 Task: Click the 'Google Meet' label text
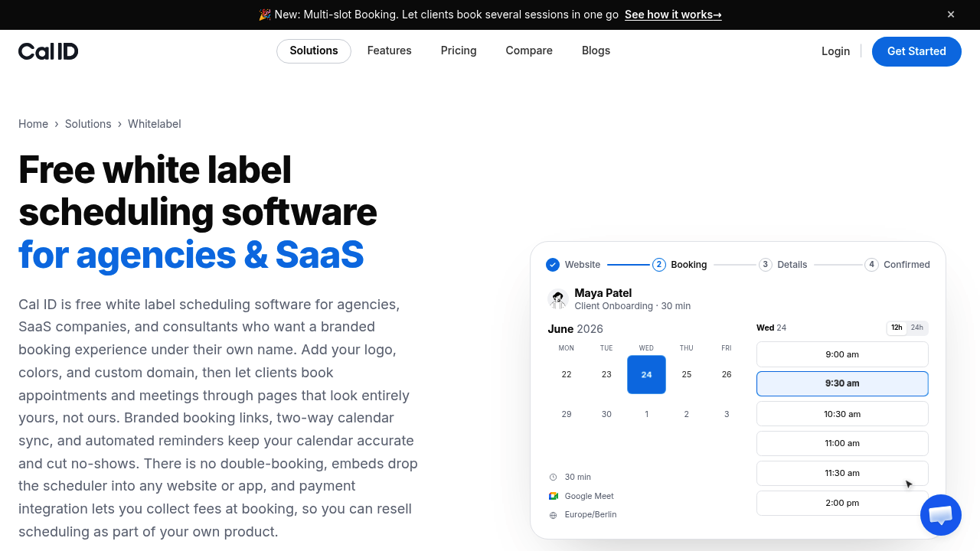[590, 496]
